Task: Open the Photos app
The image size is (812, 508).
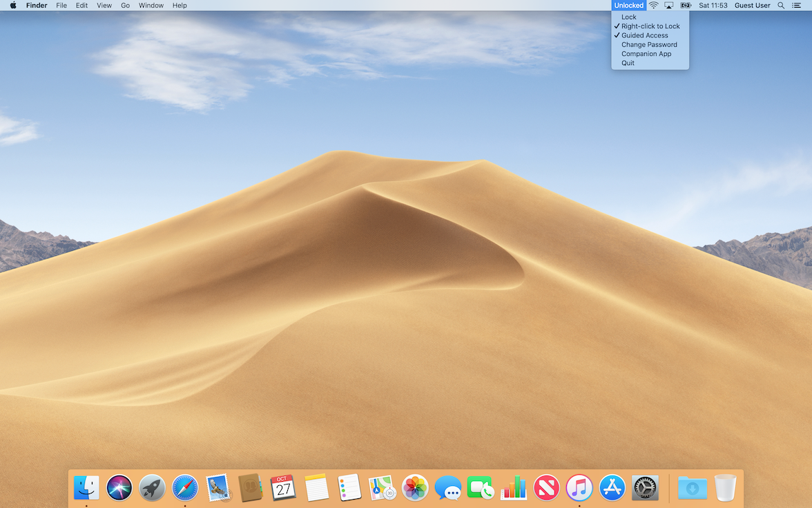Action: coord(415,488)
